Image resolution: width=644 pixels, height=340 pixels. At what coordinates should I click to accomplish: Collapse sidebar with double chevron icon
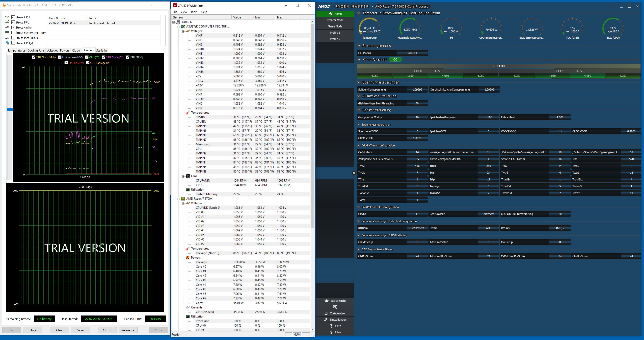point(354,173)
